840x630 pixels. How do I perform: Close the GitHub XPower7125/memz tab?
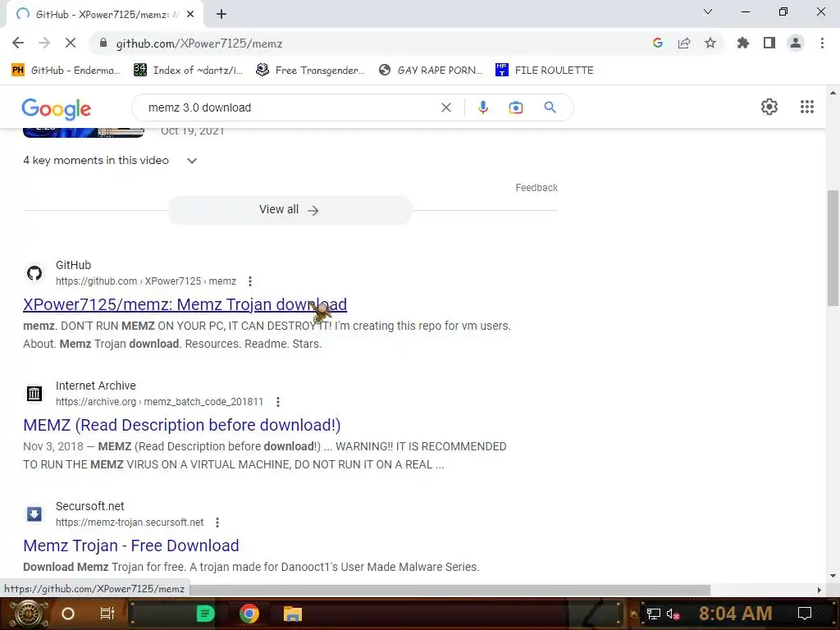190,15
